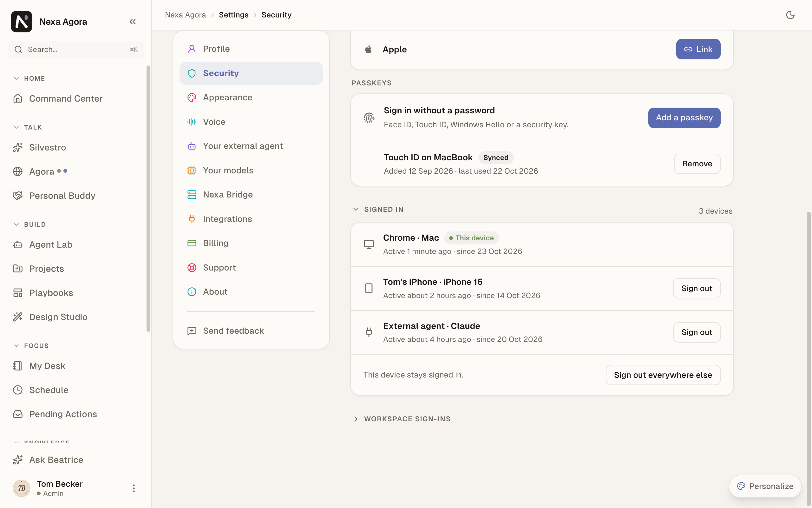
Task: Open the Personalize palette button
Action: [765, 486]
